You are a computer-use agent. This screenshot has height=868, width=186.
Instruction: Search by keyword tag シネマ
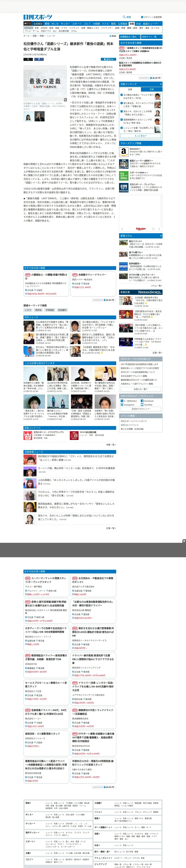pyautogui.click(x=28, y=310)
